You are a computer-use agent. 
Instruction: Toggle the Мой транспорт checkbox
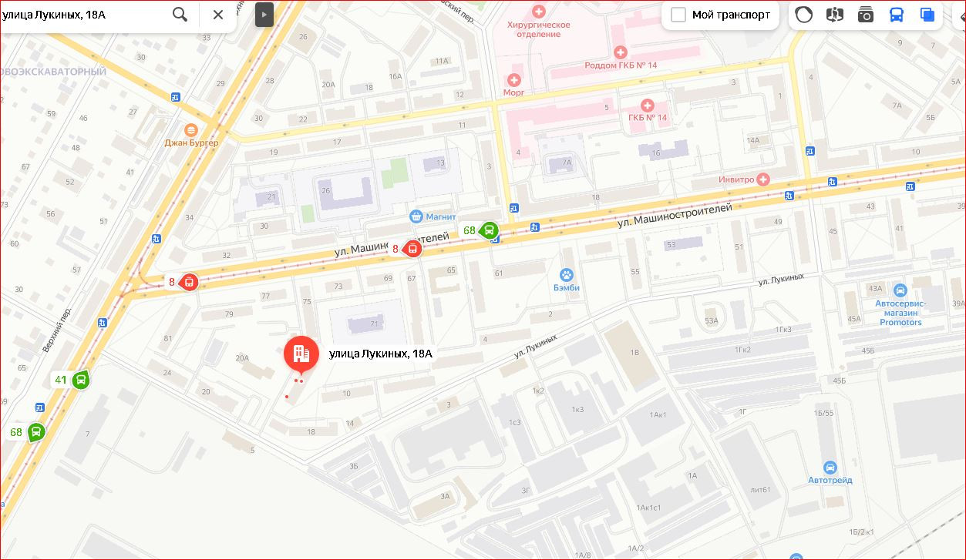678,15
